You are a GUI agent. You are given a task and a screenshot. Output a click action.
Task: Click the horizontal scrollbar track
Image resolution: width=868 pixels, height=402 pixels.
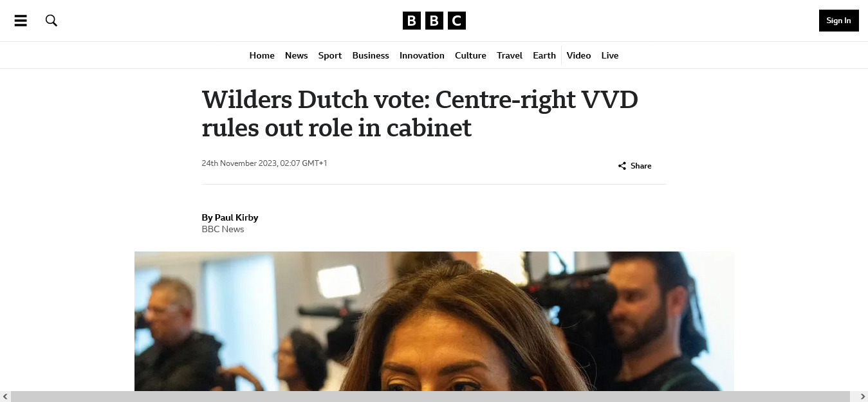(x=434, y=396)
